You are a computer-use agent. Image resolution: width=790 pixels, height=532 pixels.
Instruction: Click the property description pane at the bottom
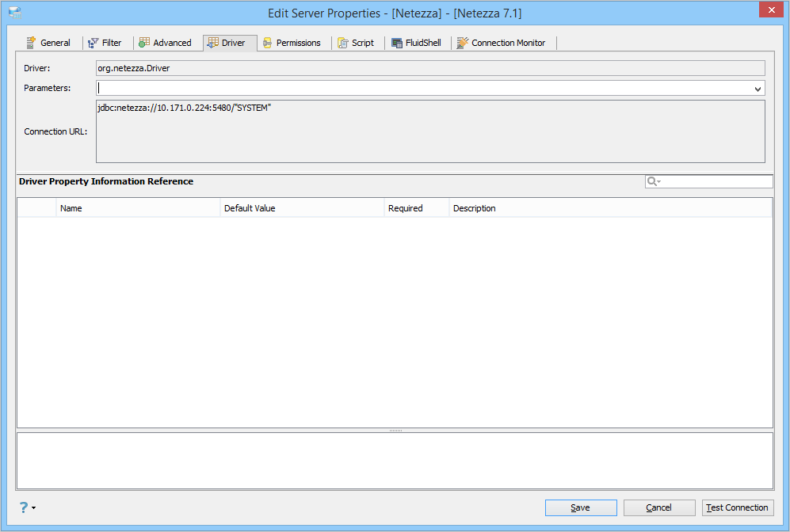coord(395,461)
